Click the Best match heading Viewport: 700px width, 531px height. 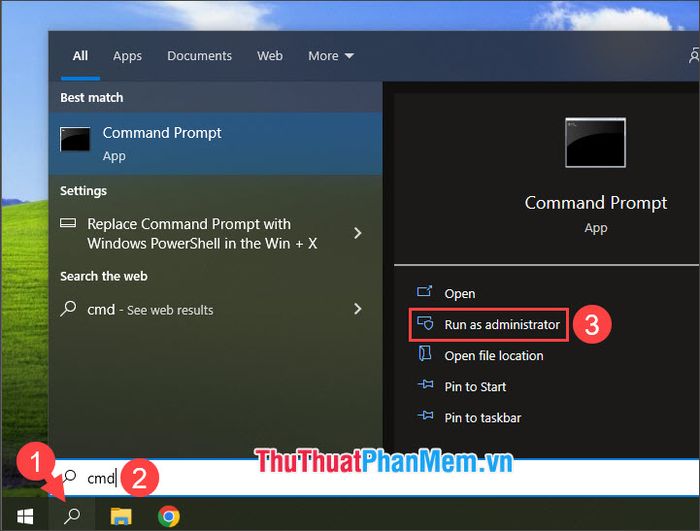click(92, 97)
